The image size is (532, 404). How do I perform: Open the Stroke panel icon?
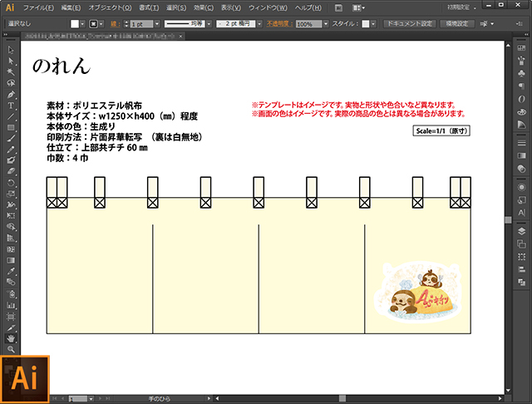tap(521, 143)
